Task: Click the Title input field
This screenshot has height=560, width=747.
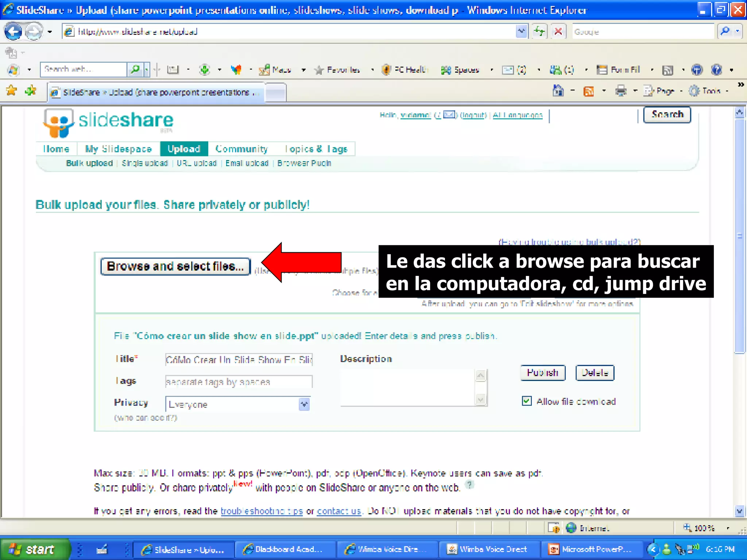Action: pyautogui.click(x=239, y=359)
